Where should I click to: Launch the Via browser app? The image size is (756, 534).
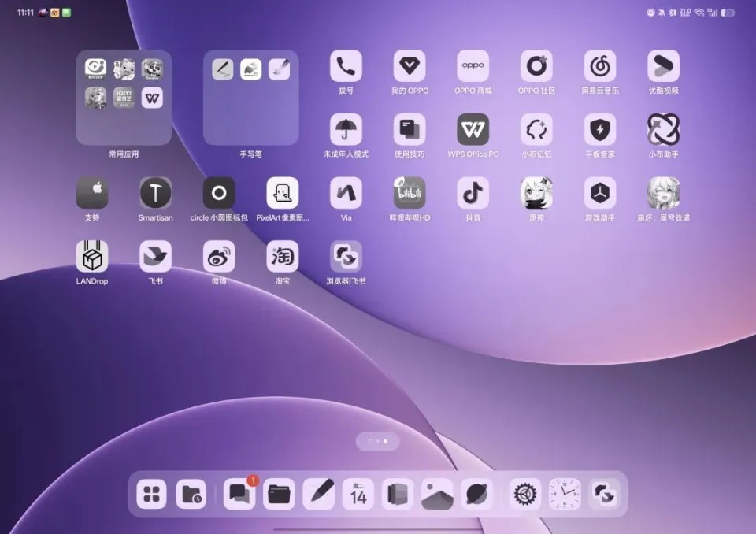tap(346, 193)
